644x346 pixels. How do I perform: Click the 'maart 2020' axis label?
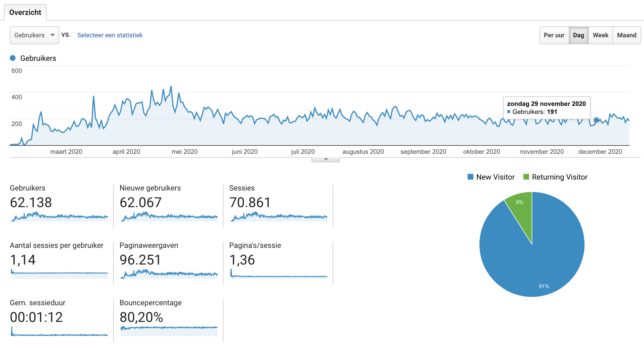pyautogui.click(x=66, y=151)
